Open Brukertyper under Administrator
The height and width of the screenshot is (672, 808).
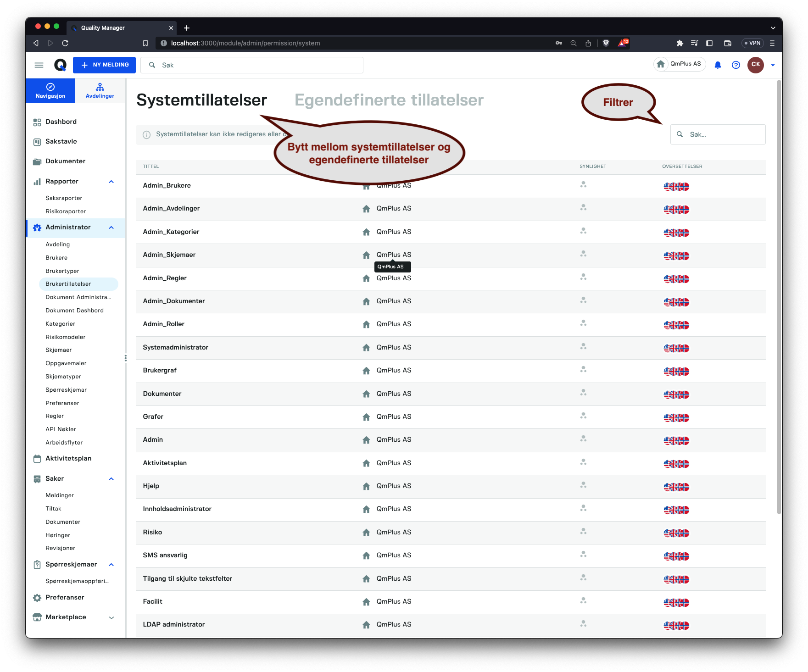62,271
